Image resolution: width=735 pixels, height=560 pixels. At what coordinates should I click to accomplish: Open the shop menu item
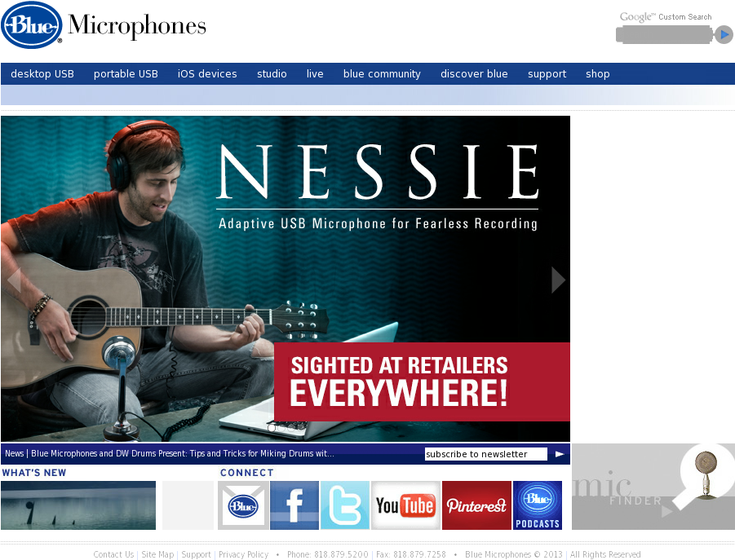click(x=598, y=74)
